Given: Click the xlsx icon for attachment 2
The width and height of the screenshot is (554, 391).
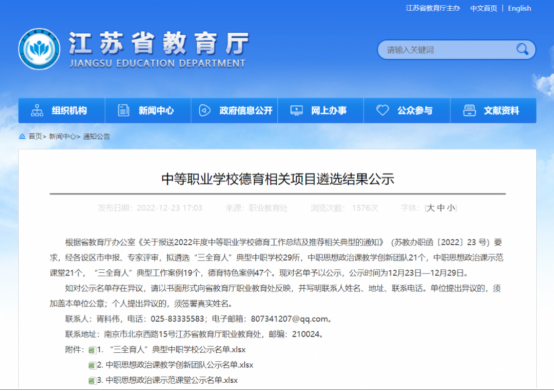Looking at the screenshot, I should click(x=92, y=365).
